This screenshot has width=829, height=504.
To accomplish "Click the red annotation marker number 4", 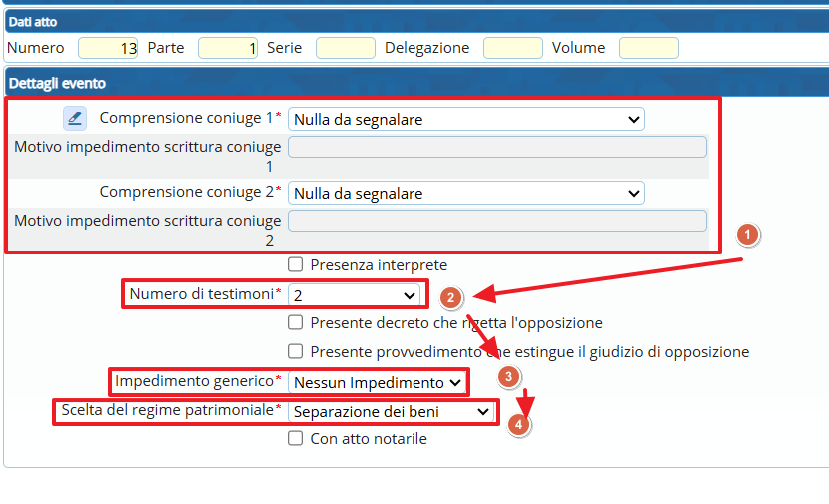I will click(x=517, y=424).
